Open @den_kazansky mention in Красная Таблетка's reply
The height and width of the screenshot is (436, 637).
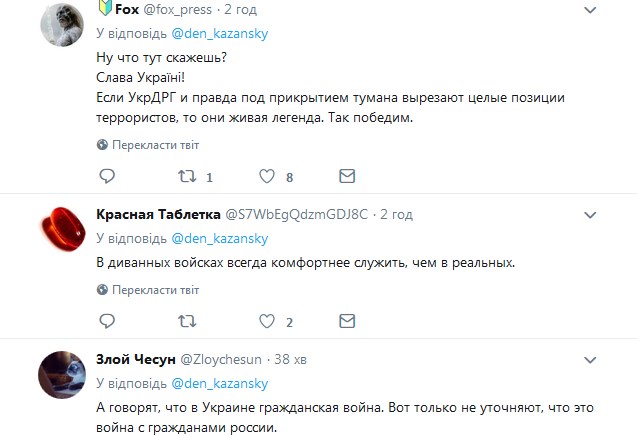pyautogui.click(x=220, y=239)
